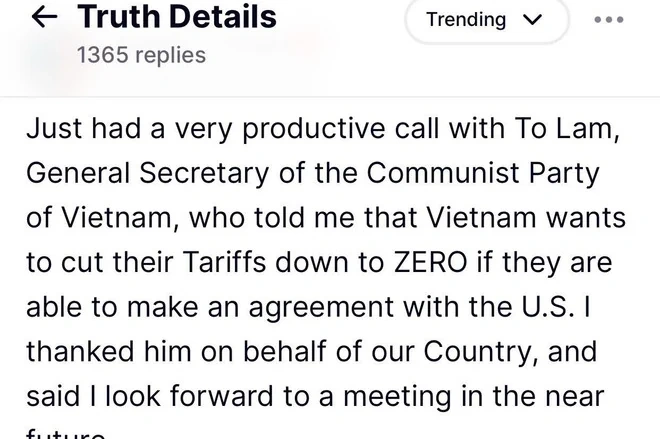Viewport: 660px width, 439px height.
Task: Open the three-dot more options menu
Action: [608, 19]
